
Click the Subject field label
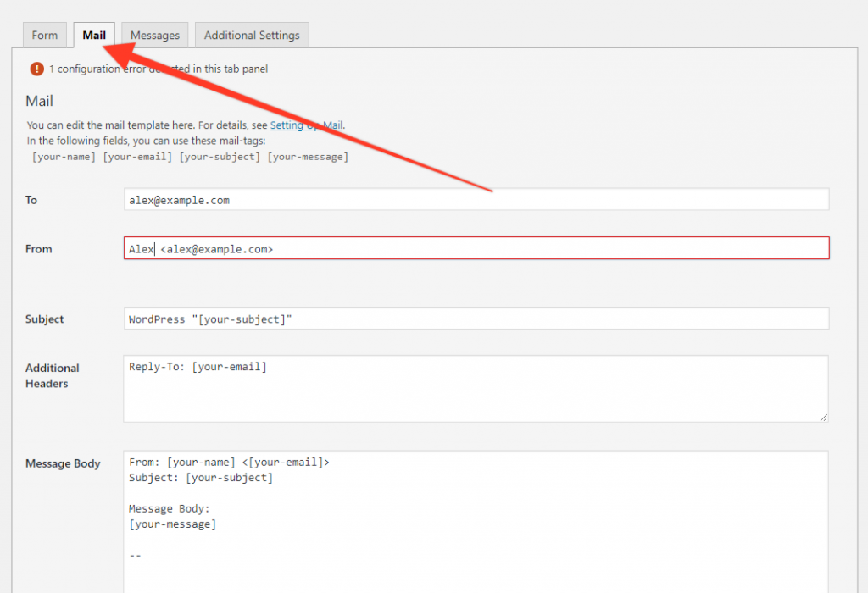[x=44, y=319]
